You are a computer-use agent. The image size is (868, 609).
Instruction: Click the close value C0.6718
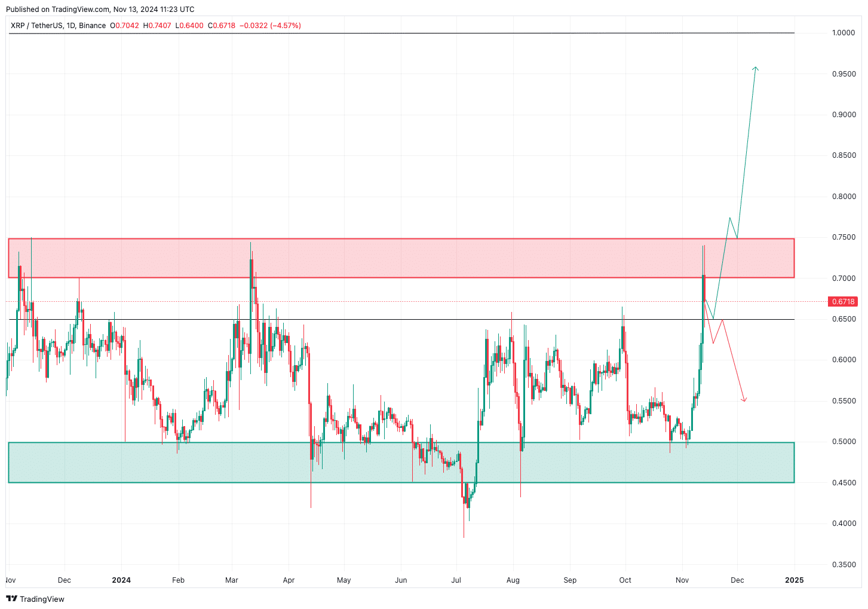point(222,26)
